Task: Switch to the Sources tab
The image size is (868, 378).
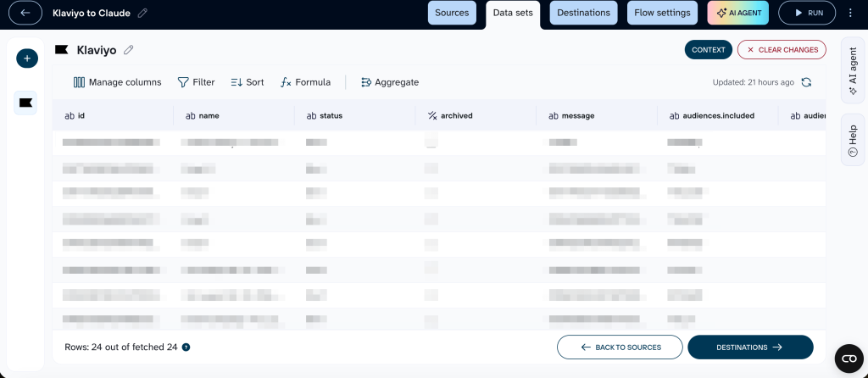Action: [x=452, y=13]
